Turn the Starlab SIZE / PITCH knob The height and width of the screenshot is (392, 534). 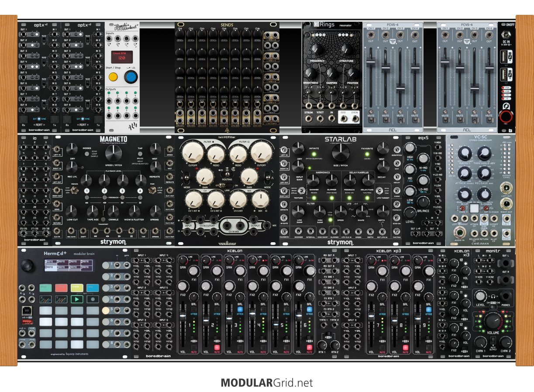pyautogui.click(x=341, y=153)
